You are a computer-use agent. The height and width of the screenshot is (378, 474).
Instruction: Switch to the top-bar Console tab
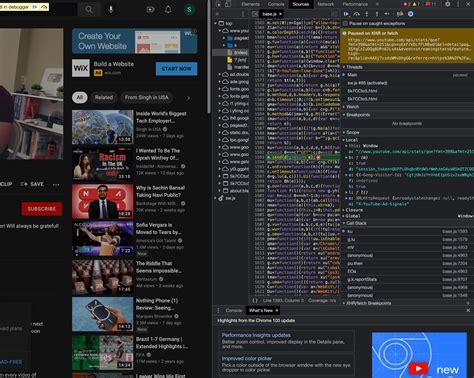pos(276,4)
